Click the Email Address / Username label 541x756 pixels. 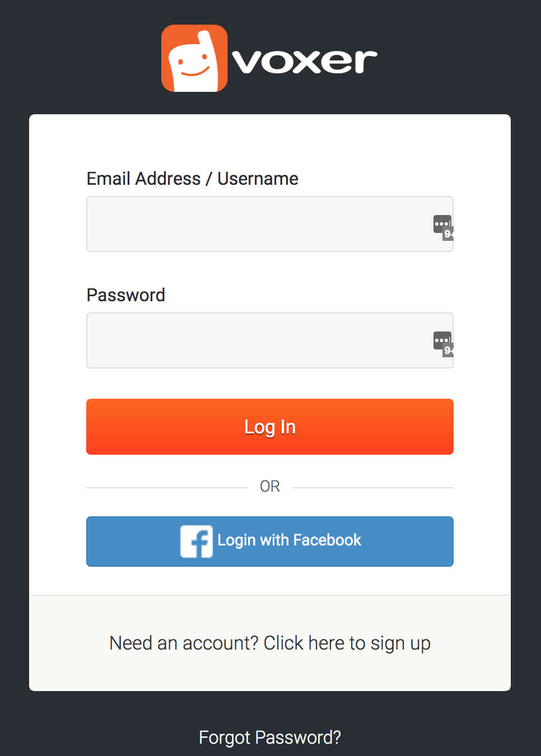tap(192, 179)
